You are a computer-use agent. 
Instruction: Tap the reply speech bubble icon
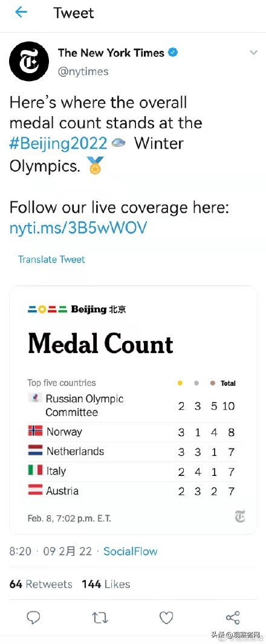(33, 617)
